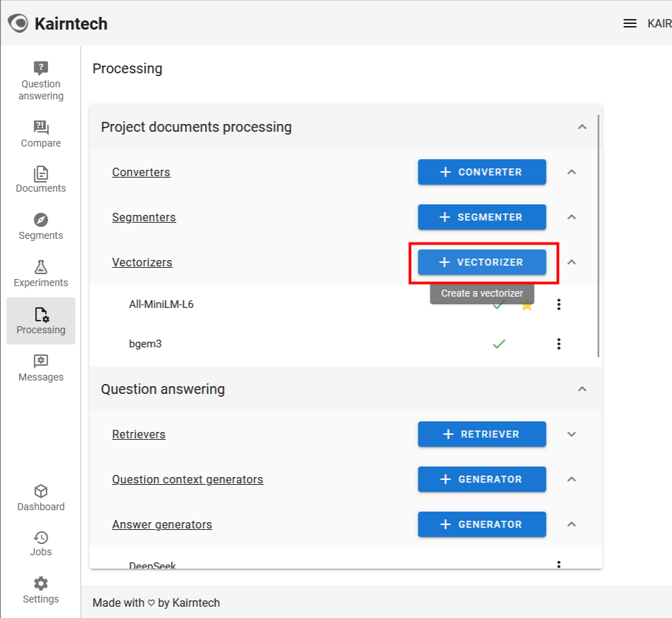Open three-dot menu for bgem3

point(559,344)
